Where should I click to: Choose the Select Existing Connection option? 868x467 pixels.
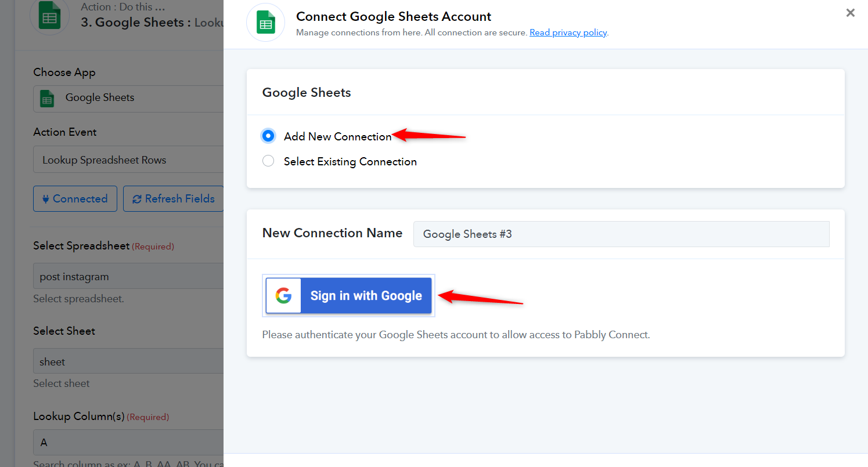(268, 161)
